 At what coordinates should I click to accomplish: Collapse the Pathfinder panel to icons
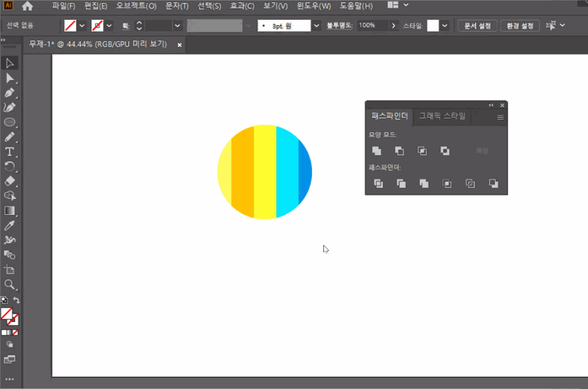[491, 105]
